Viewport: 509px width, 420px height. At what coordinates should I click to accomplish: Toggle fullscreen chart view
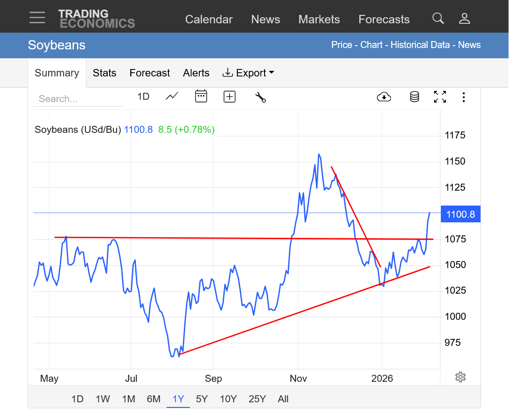point(439,97)
